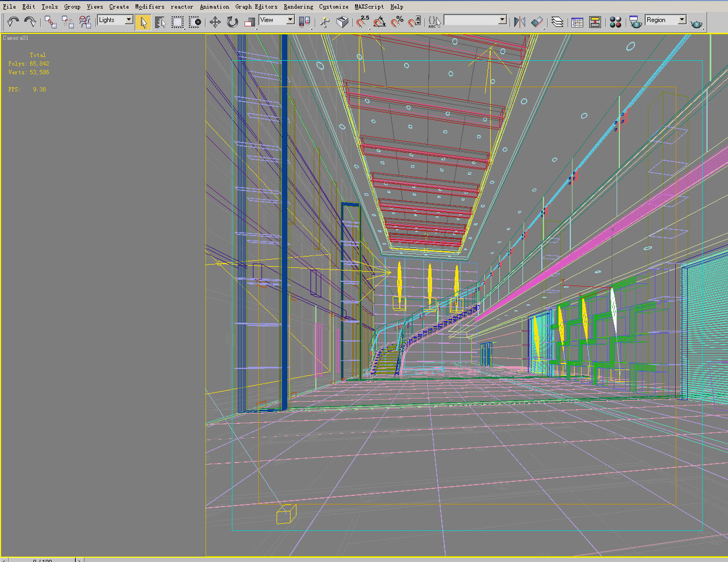This screenshot has width=728, height=562.
Task: Select the Align tool icon
Action: 536,22
